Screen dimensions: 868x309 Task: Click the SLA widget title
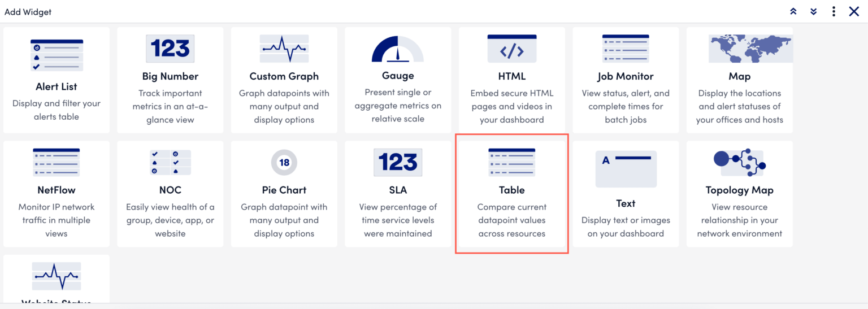point(398,190)
